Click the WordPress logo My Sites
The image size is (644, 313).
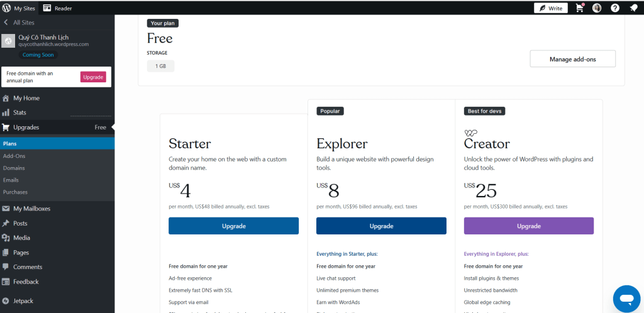coord(7,8)
